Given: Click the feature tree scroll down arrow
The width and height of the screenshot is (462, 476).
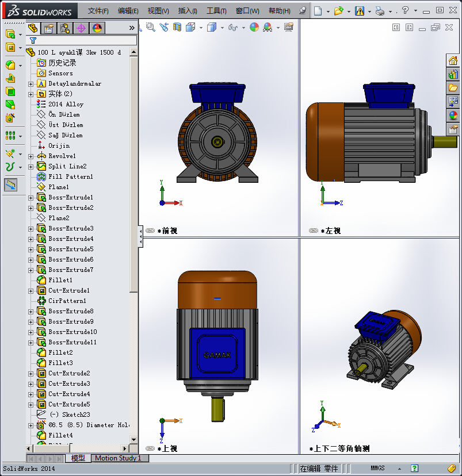Looking at the screenshot, I should pyautogui.click(x=133, y=439).
